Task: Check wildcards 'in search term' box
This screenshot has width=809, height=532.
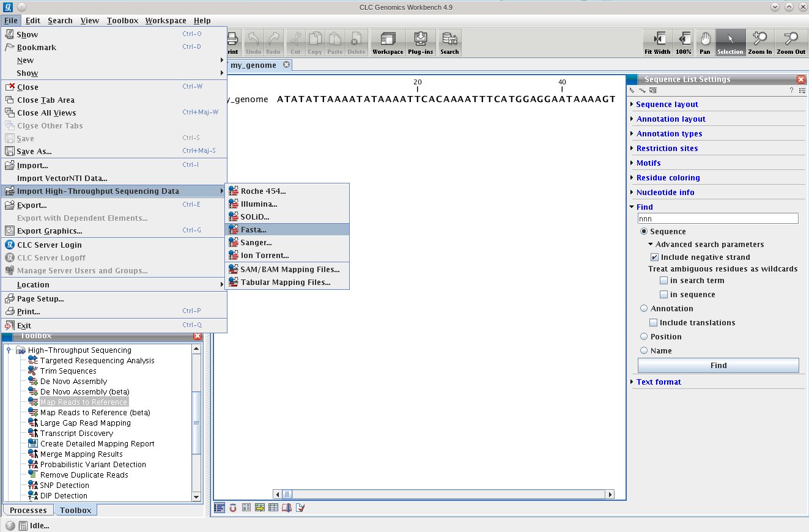Action: tap(663, 281)
